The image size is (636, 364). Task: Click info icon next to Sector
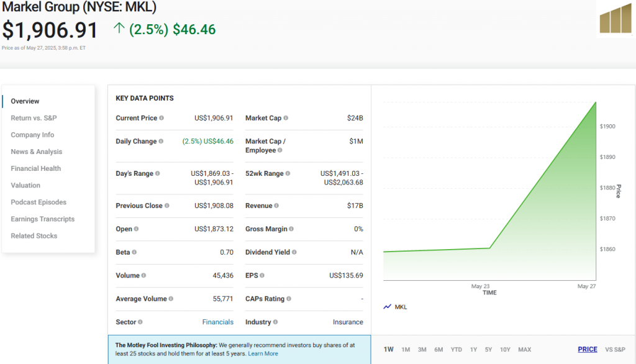(x=140, y=322)
